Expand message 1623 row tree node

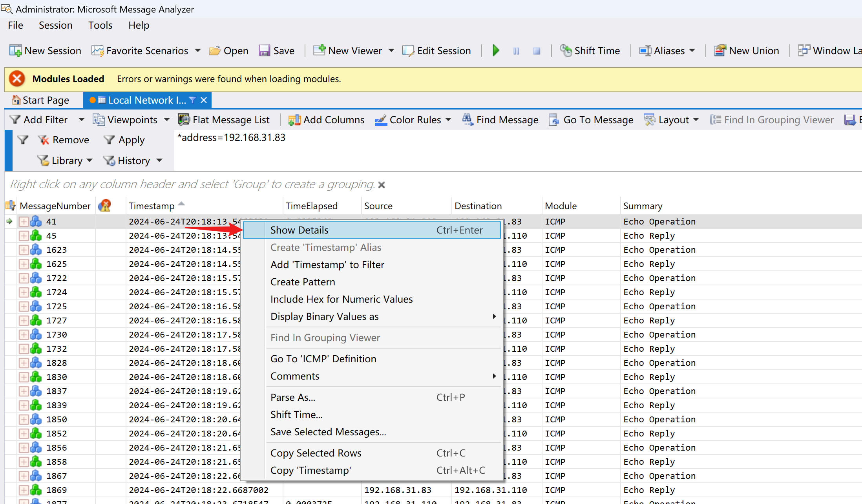click(24, 250)
